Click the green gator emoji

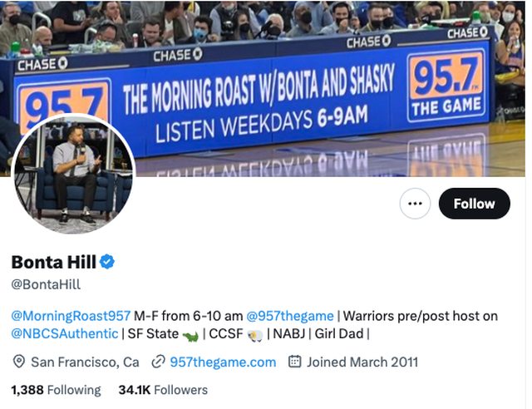point(190,336)
